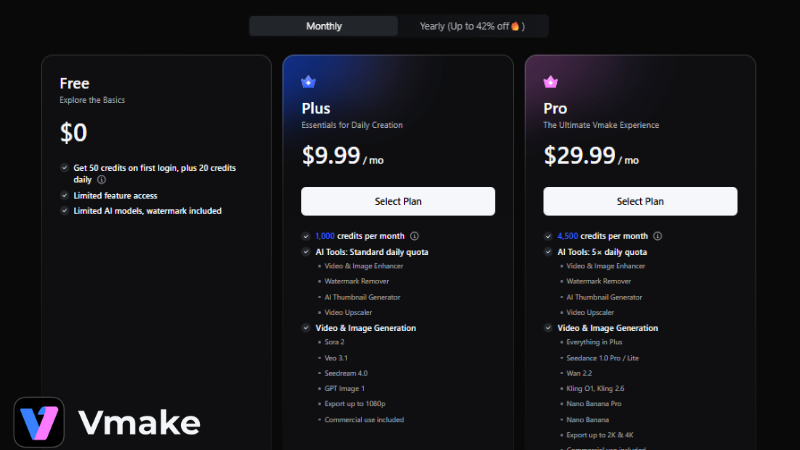Click checkmark beside Pro AI Tools quota
Screen dimensions: 800x450
click(x=548, y=252)
